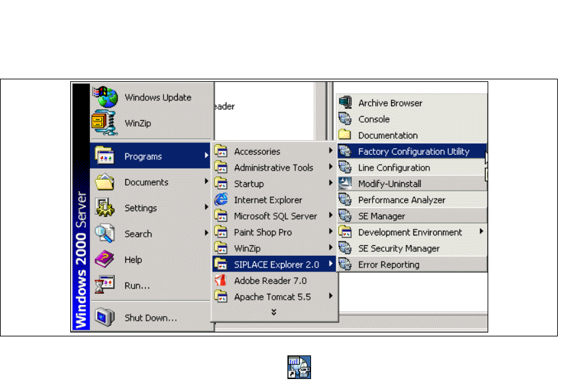
Task: Click the SE Security Manager icon
Action: click(x=345, y=248)
